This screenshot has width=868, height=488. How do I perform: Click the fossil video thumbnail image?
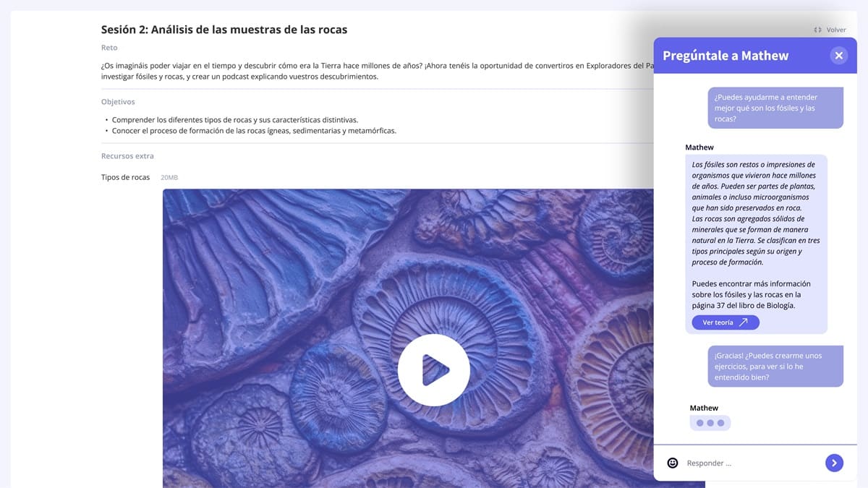point(289,289)
